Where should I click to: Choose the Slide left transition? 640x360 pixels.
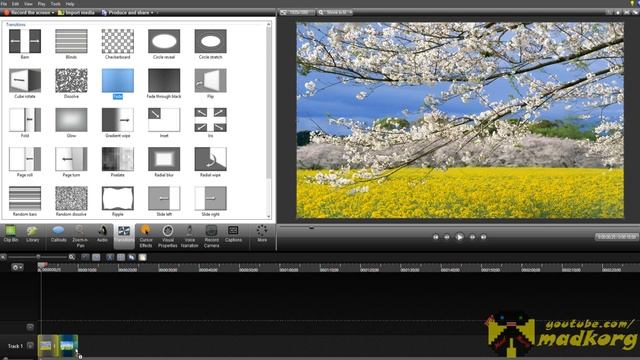coord(164,198)
